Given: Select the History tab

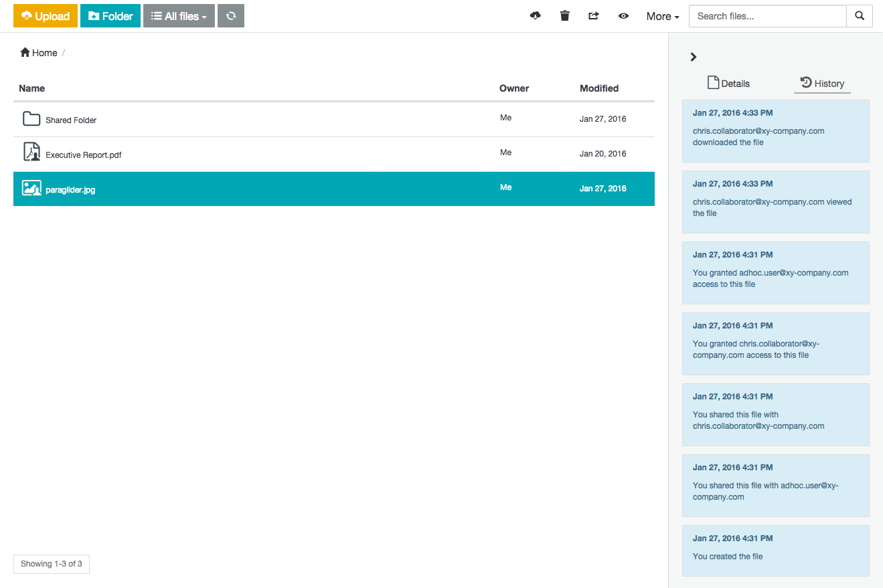Looking at the screenshot, I should (822, 84).
